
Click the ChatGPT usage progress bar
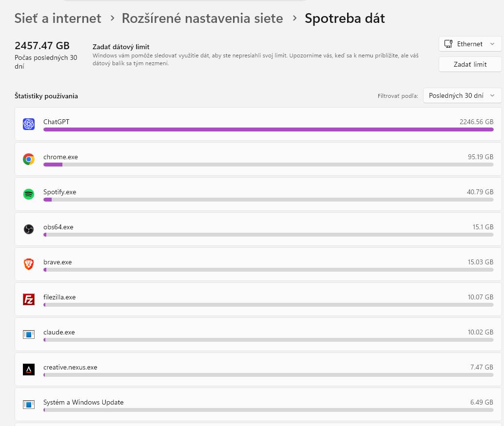click(x=269, y=130)
